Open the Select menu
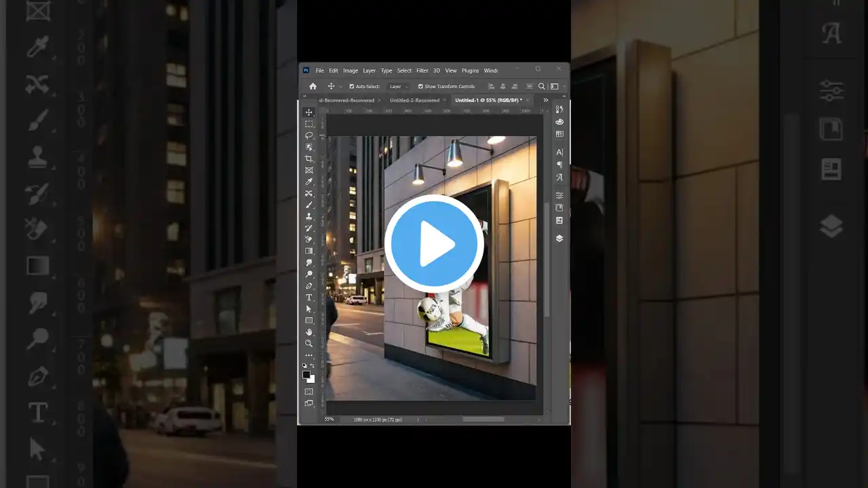 tap(405, 70)
